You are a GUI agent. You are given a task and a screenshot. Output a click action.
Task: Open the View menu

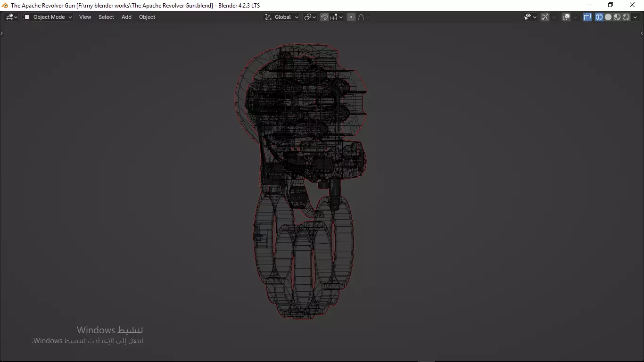[85, 17]
